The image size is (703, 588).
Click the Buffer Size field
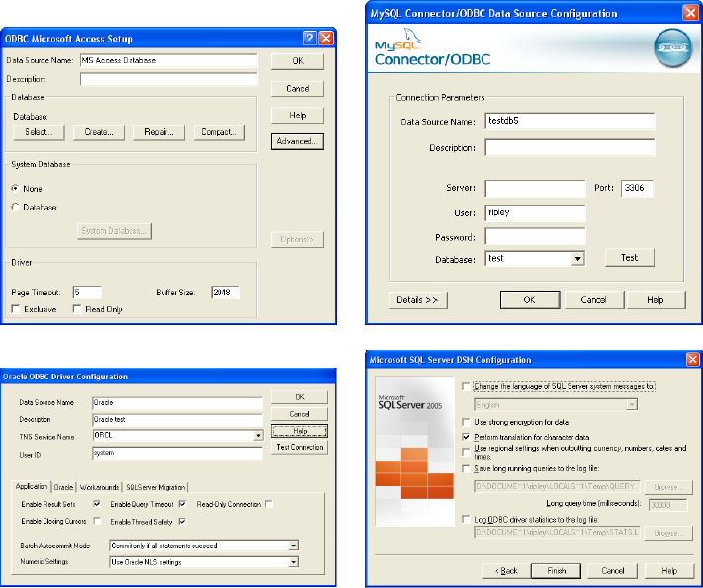[x=225, y=293]
